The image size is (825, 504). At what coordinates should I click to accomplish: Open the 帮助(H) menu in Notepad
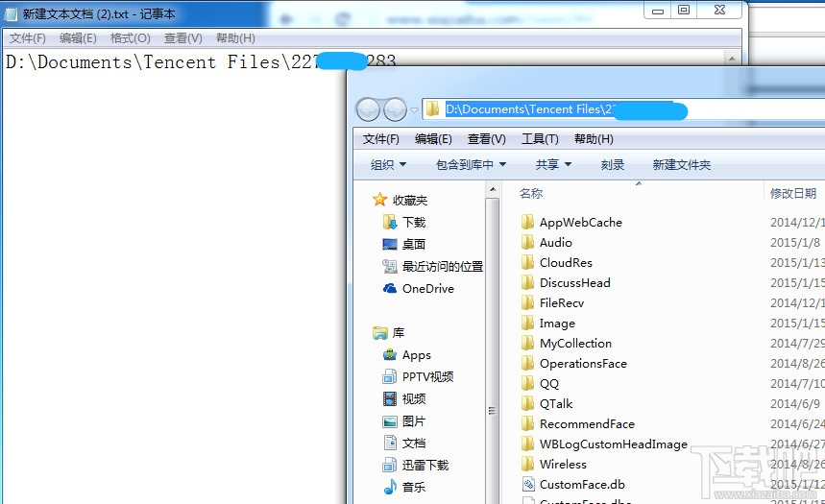point(235,38)
